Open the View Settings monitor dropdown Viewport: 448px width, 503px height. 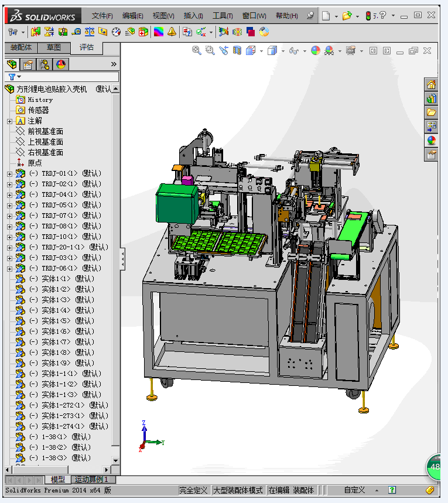click(x=362, y=51)
